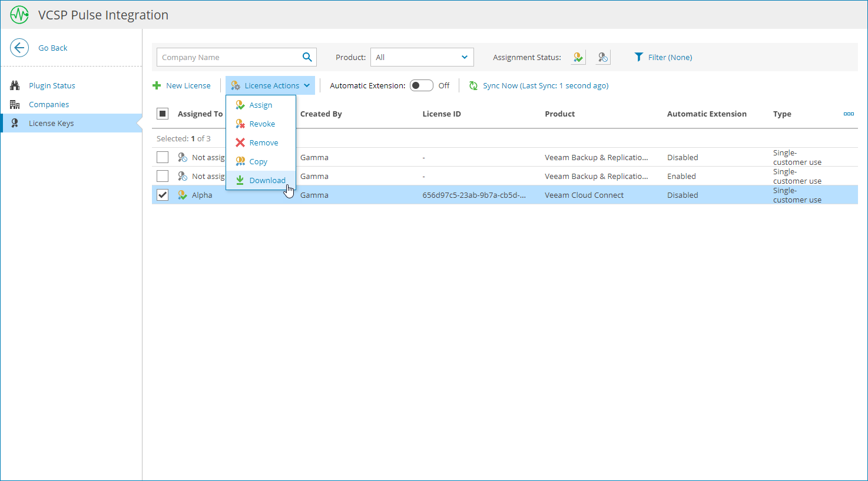Screen dimensions: 868x481
Task: Click the Companies building icon
Action: point(15,104)
